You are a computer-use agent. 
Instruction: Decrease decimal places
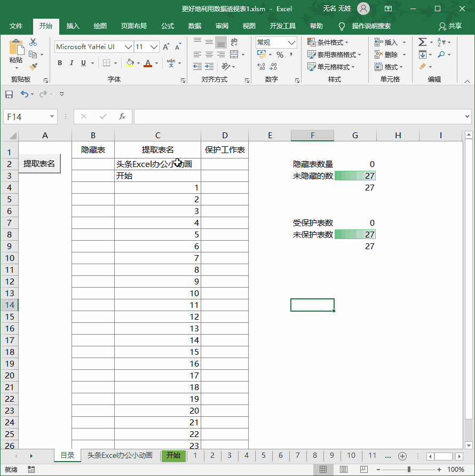[273, 67]
